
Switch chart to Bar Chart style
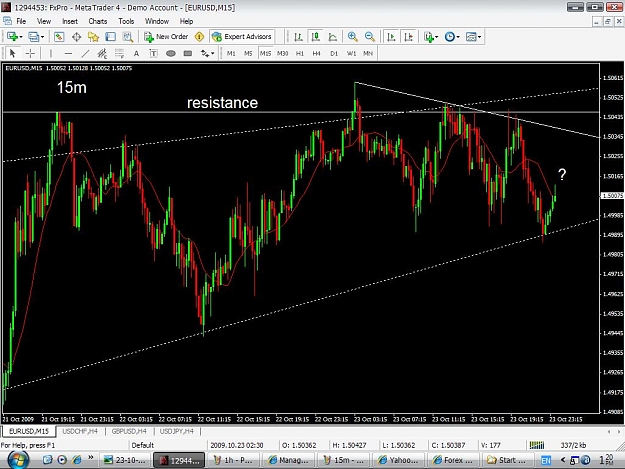click(298, 37)
